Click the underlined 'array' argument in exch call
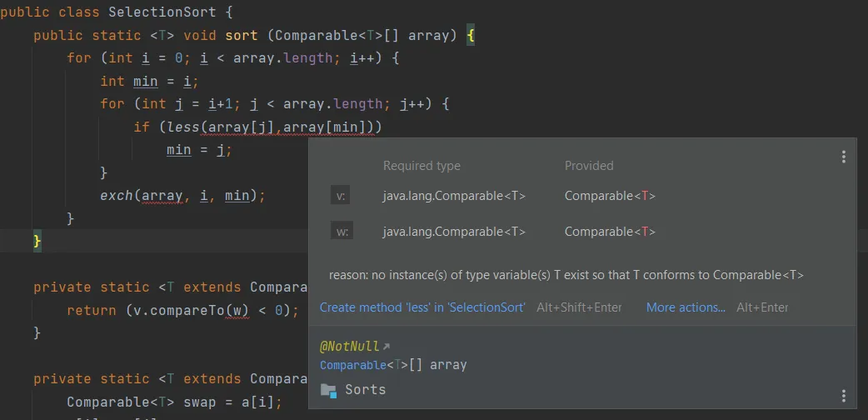 coord(162,196)
